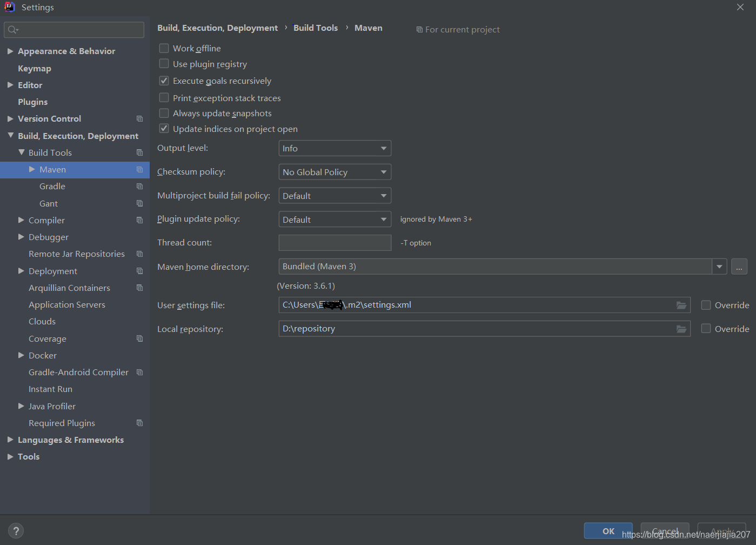Open Multiproject build fail policy dropdown
This screenshot has width=756, height=545.
click(x=335, y=196)
